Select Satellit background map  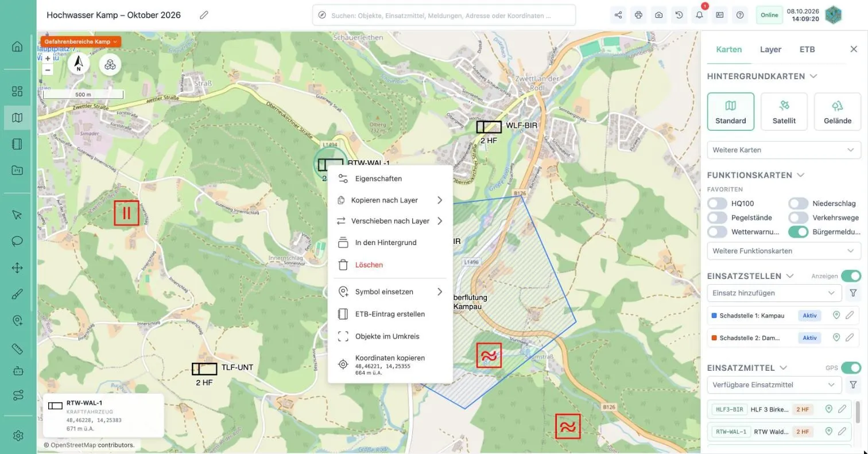784,111
